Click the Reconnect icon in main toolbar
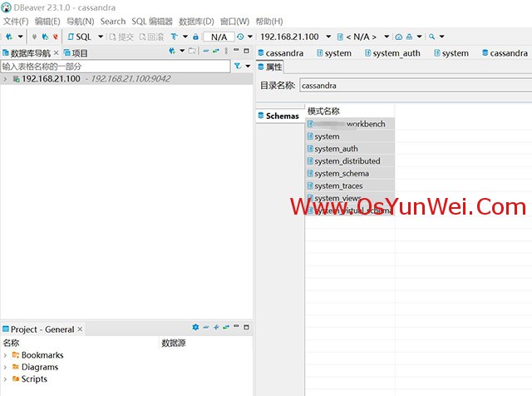532x396 pixels. 45,37
